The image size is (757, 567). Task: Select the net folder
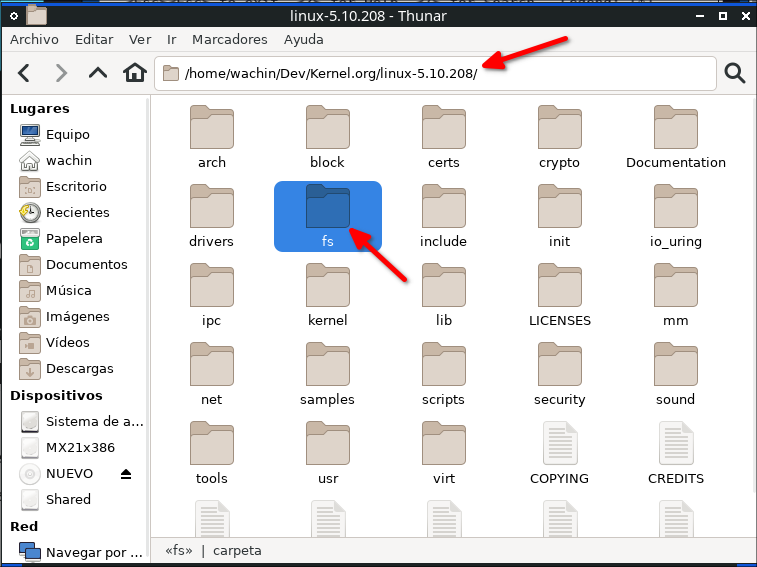coord(211,374)
